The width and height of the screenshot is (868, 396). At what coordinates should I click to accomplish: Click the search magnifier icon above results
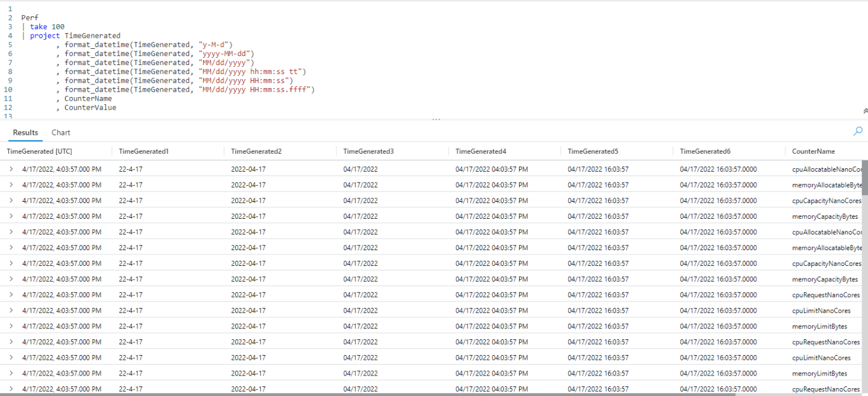tap(858, 131)
